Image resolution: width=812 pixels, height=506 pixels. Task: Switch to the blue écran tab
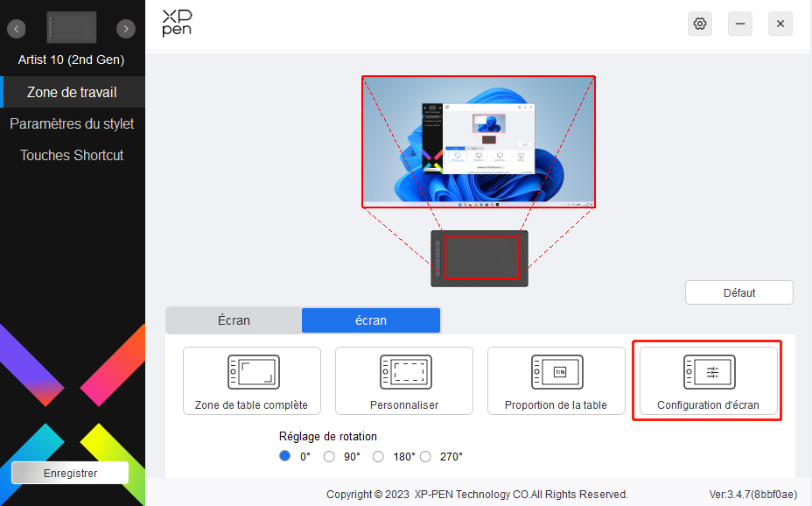click(x=371, y=320)
